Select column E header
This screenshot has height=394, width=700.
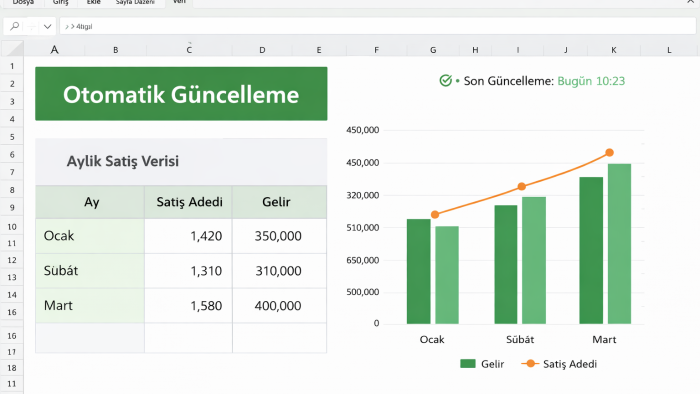pyautogui.click(x=319, y=50)
